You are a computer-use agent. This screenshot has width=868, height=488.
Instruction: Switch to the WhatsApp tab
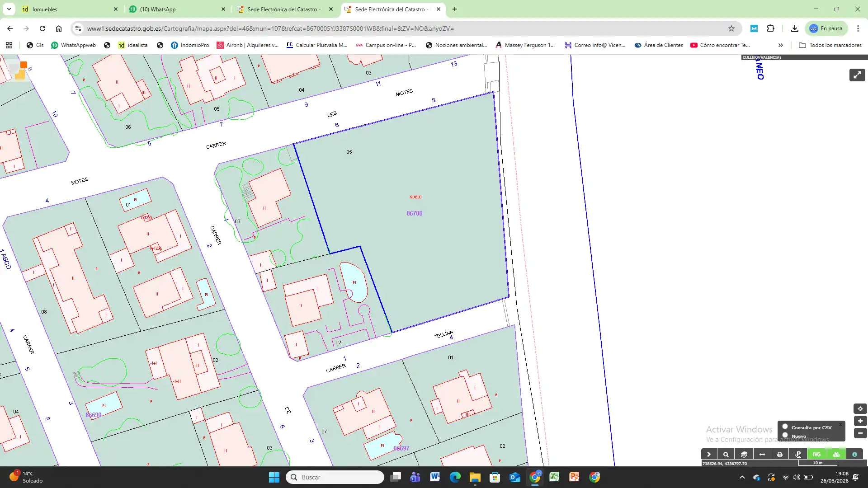177,9
